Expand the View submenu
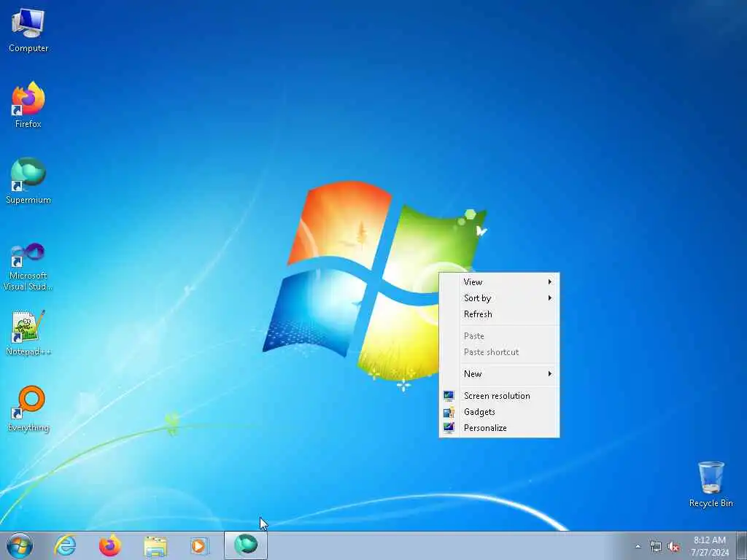The image size is (747, 560). (x=499, y=282)
